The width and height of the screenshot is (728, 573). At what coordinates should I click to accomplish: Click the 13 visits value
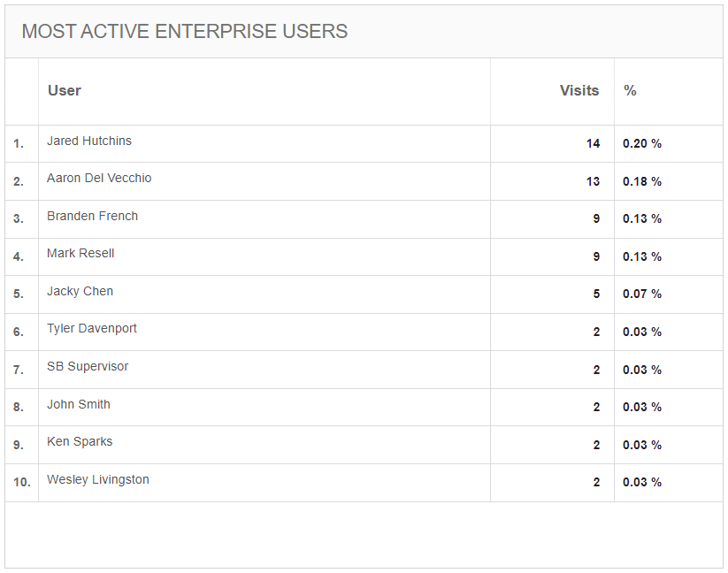(593, 181)
